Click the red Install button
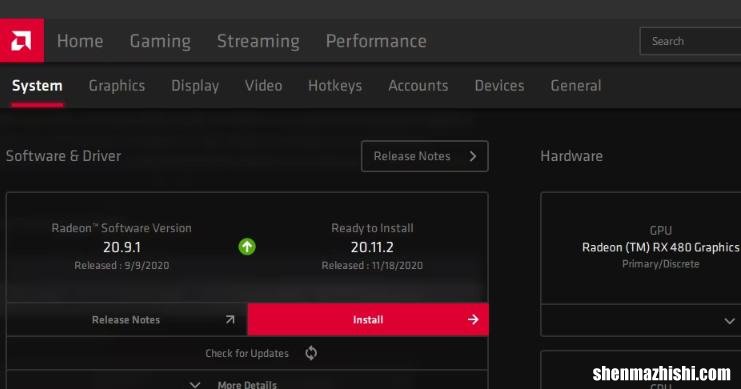Screen dimensions: 741x389 click(368, 320)
